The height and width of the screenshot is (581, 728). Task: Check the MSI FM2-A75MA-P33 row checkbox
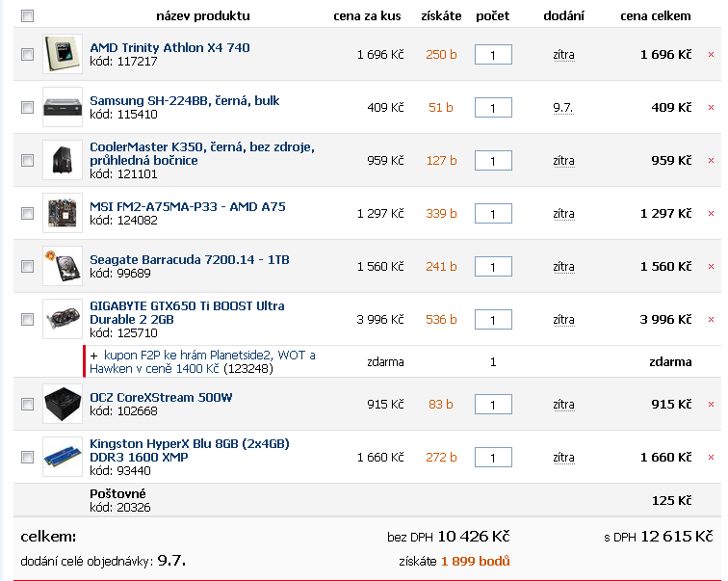pos(27,213)
